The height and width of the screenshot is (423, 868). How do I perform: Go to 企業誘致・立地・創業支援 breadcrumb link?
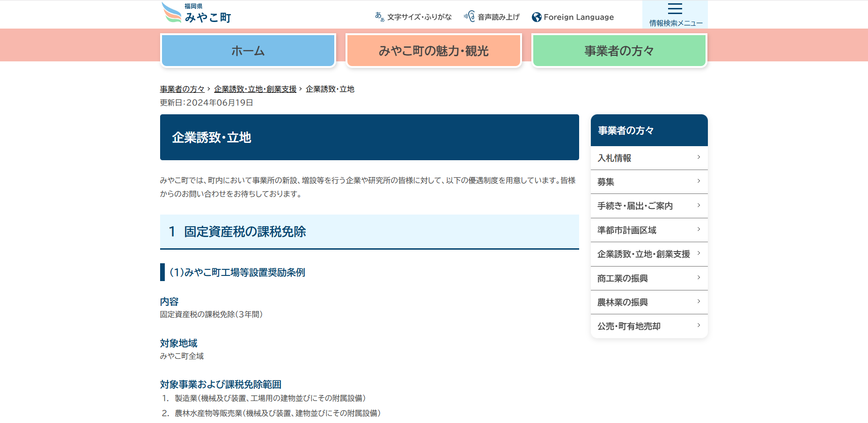point(255,89)
